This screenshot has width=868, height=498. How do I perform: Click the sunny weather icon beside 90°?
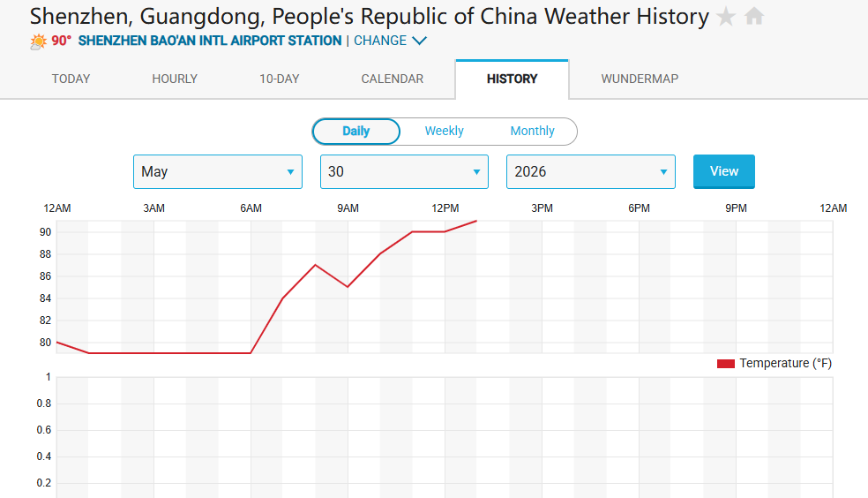pos(38,41)
